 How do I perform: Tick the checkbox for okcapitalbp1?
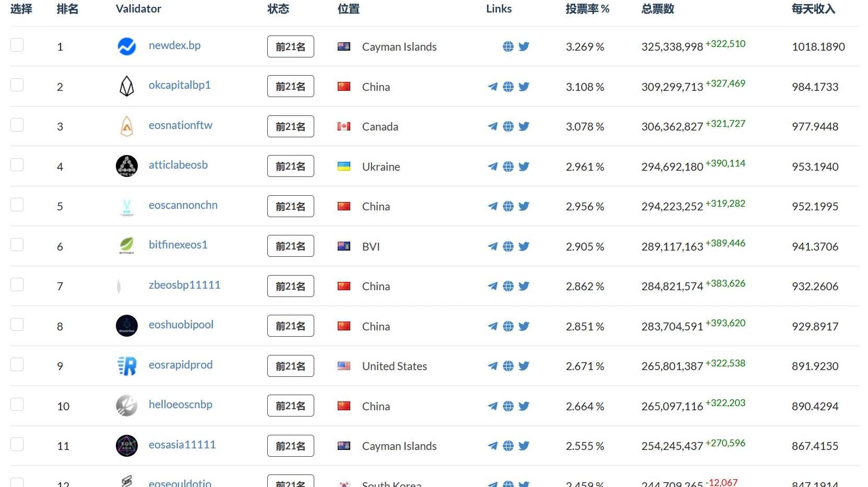coord(17,85)
